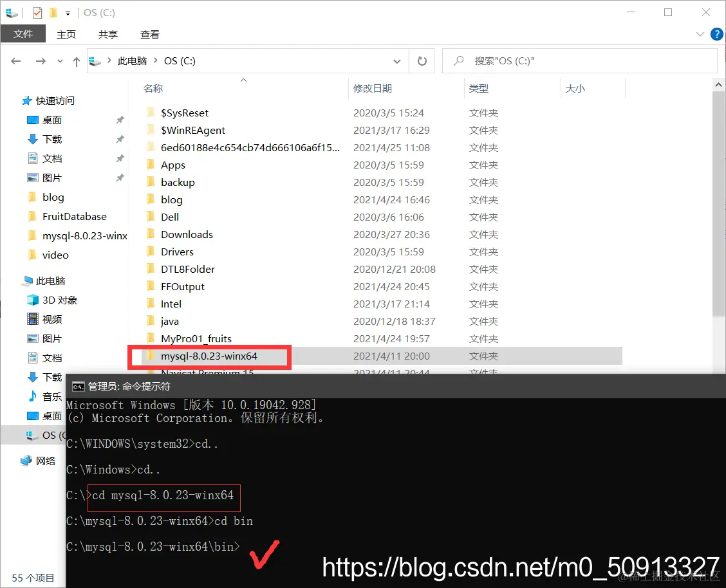Viewport: 726px width, 588px height.
Task: Select the Drivers folder
Action: coord(177,252)
